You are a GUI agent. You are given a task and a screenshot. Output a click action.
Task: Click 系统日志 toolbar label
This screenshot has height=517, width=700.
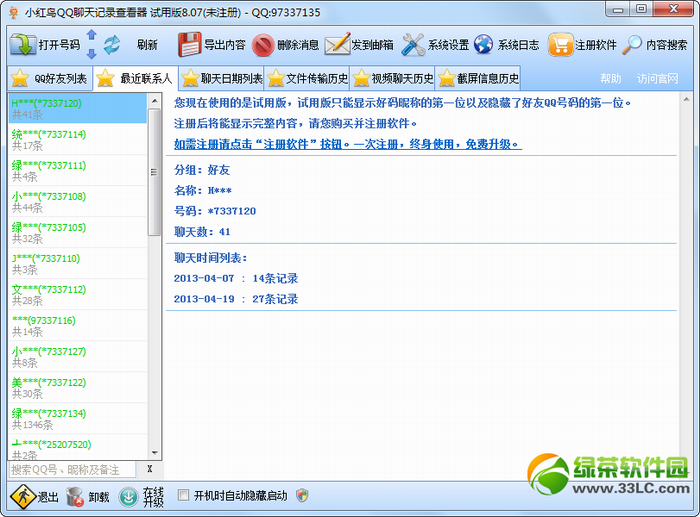click(518, 45)
